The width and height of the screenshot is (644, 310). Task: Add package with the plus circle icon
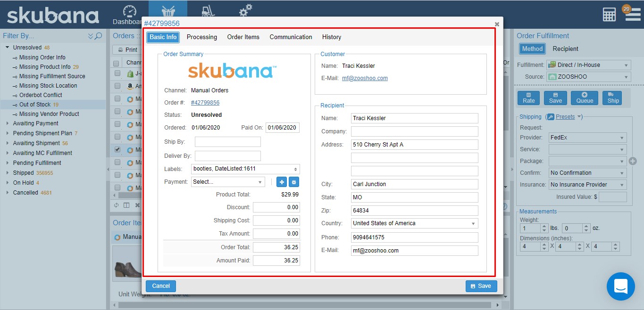(633, 161)
